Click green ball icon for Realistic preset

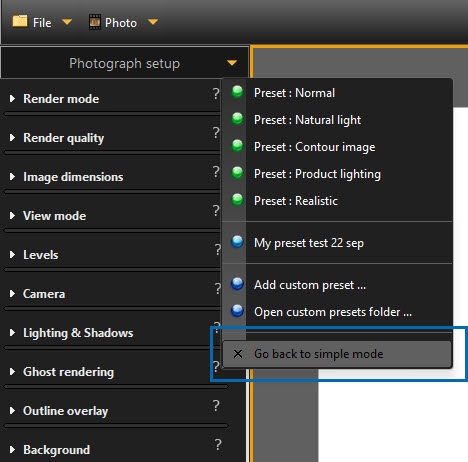237,200
